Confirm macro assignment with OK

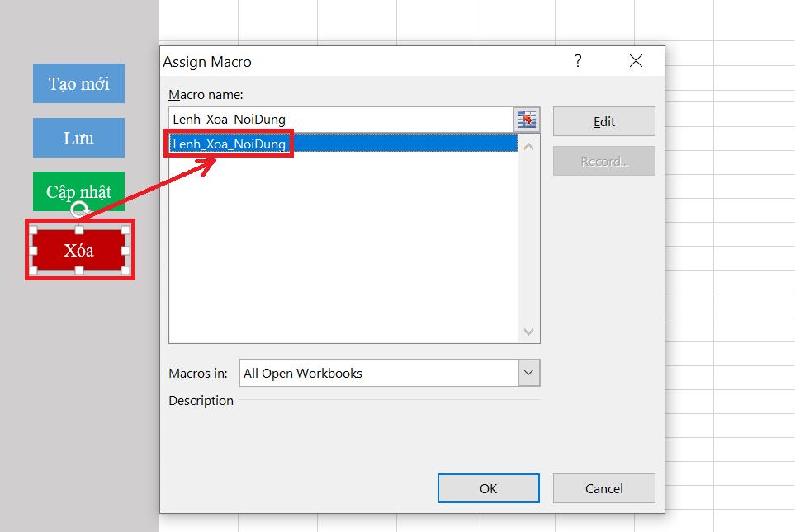tap(488, 488)
